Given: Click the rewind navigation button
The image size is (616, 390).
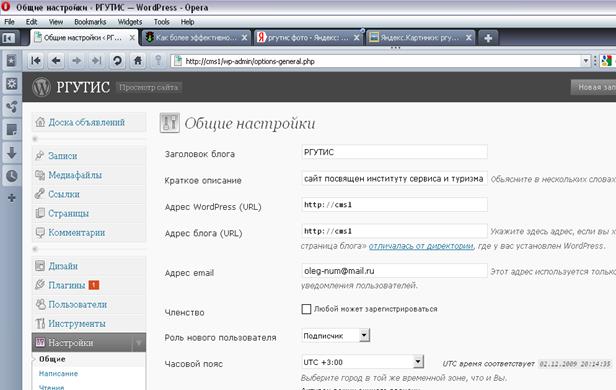Looking at the screenshot, I should (36, 60).
